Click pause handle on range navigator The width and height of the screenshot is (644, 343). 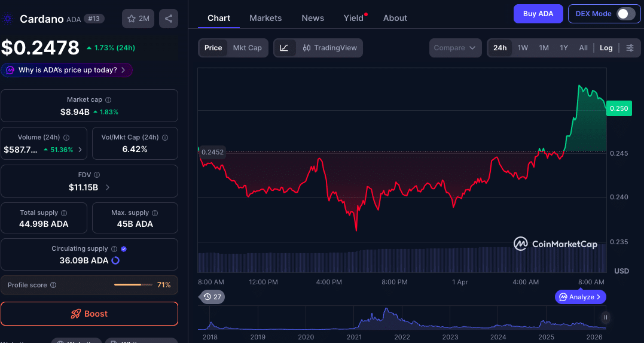(x=605, y=317)
